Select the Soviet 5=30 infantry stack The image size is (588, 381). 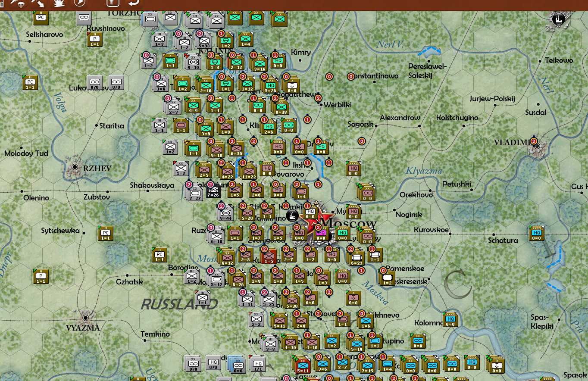(x=291, y=300)
